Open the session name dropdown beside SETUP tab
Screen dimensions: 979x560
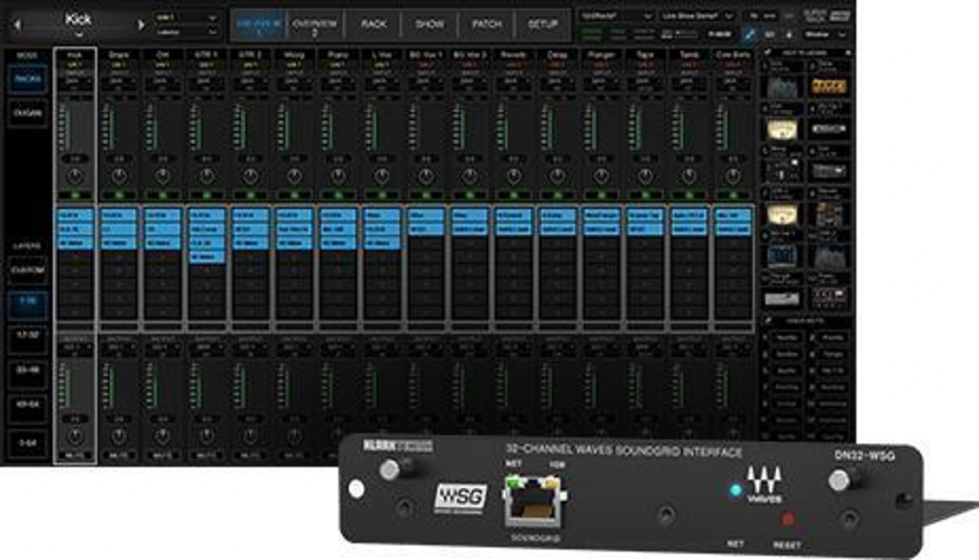tap(616, 16)
